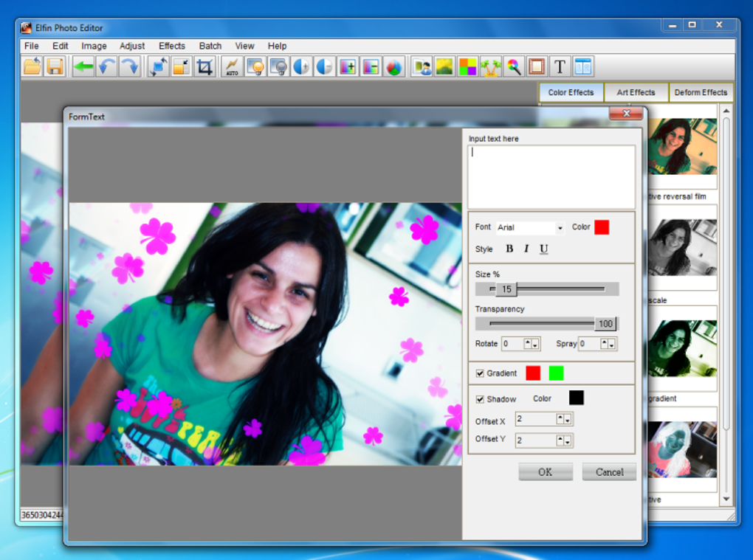The width and height of the screenshot is (753, 560).
Task: Click the Transparency slider handle
Action: tap(605, 324)
